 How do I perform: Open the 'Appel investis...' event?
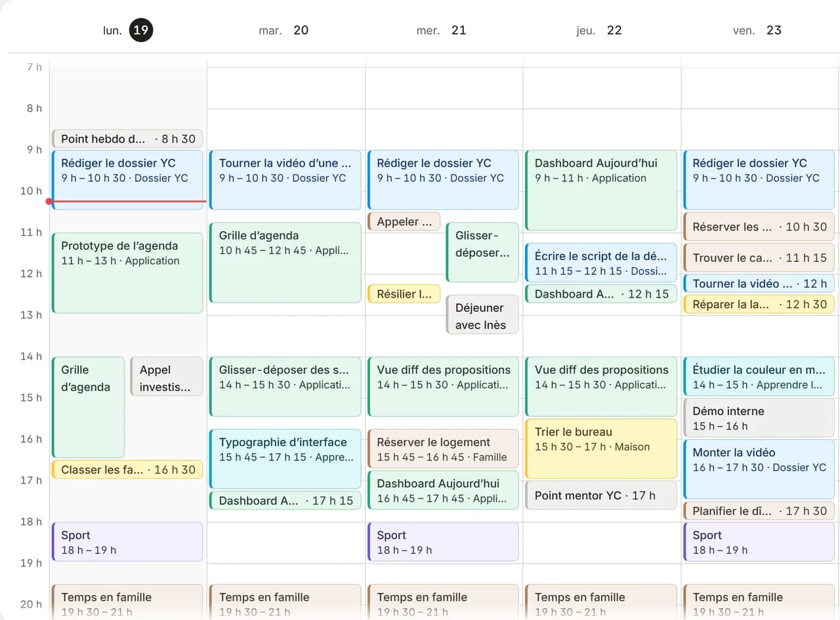click(167, 376)
